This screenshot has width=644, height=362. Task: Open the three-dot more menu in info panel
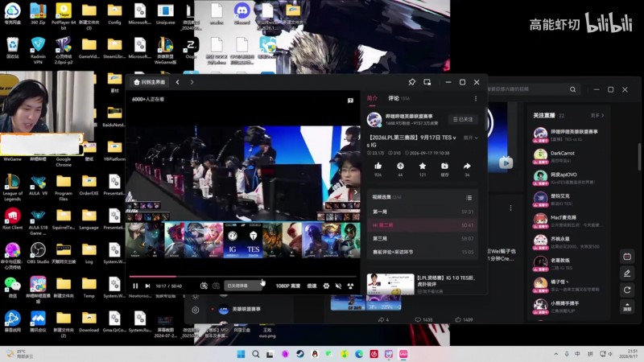coord(476,98)
